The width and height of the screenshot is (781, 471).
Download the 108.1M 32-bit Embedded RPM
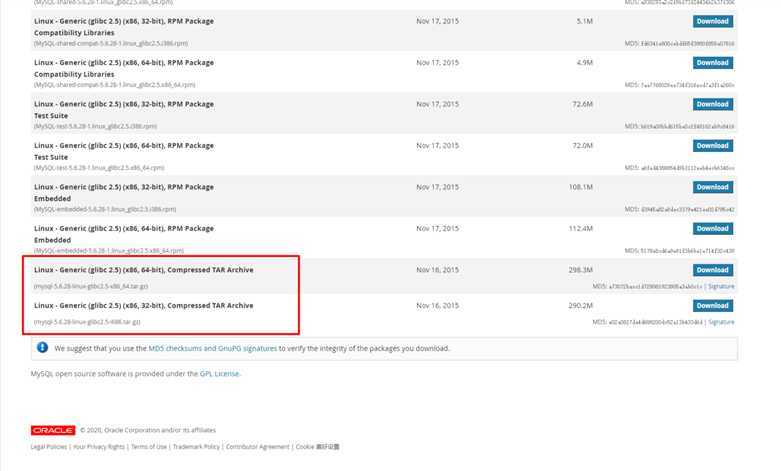click(x=712, y=187)
